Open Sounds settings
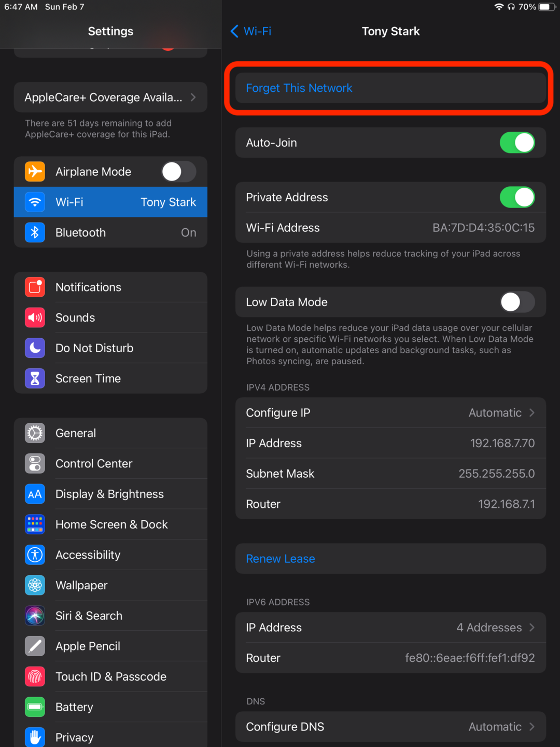 pyautogui.click(x=110, y=317)
